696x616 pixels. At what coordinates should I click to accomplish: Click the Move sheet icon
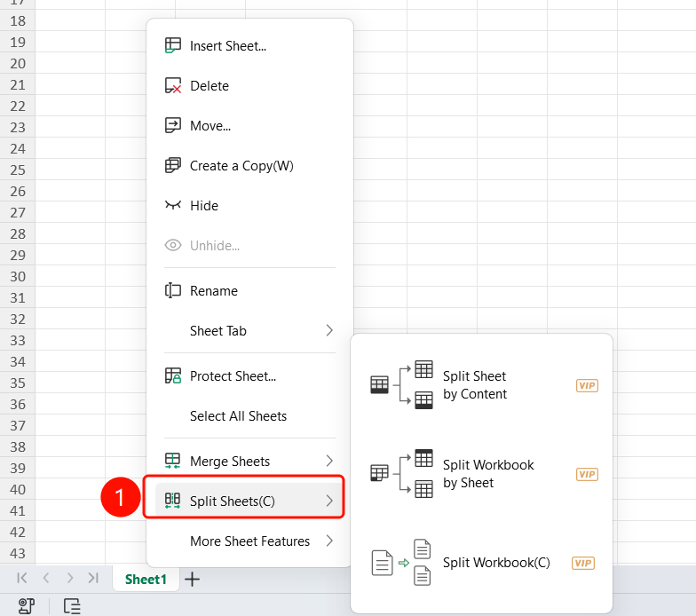coord(172,125)
